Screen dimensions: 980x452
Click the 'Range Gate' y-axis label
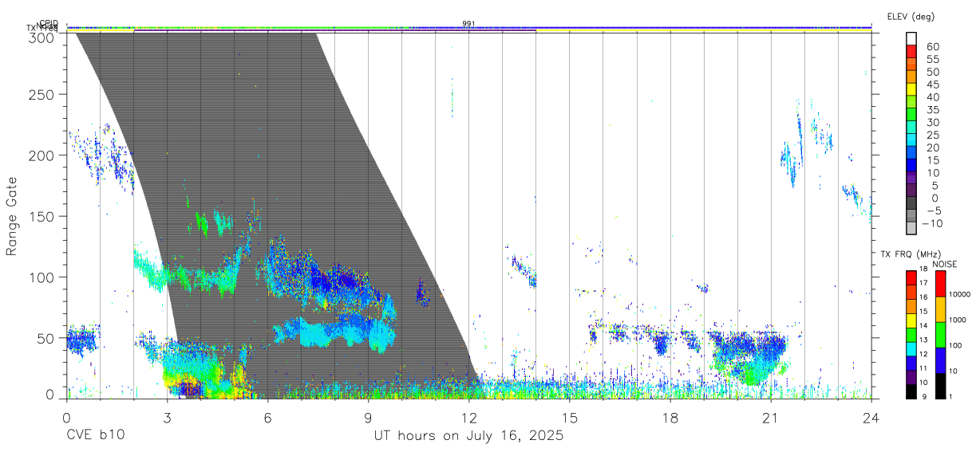[12, 216]
